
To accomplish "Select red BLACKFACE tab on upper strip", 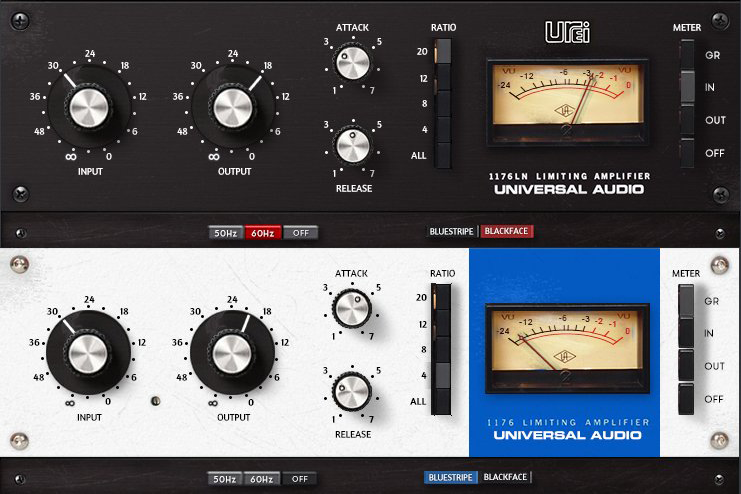I will pos(506,231).
